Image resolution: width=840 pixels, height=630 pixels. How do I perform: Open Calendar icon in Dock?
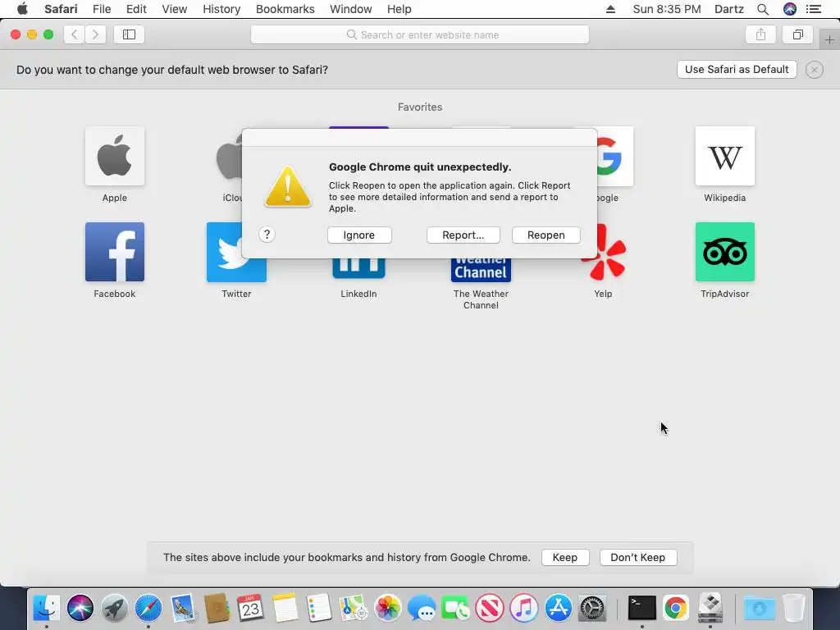(x=251, y=608)
